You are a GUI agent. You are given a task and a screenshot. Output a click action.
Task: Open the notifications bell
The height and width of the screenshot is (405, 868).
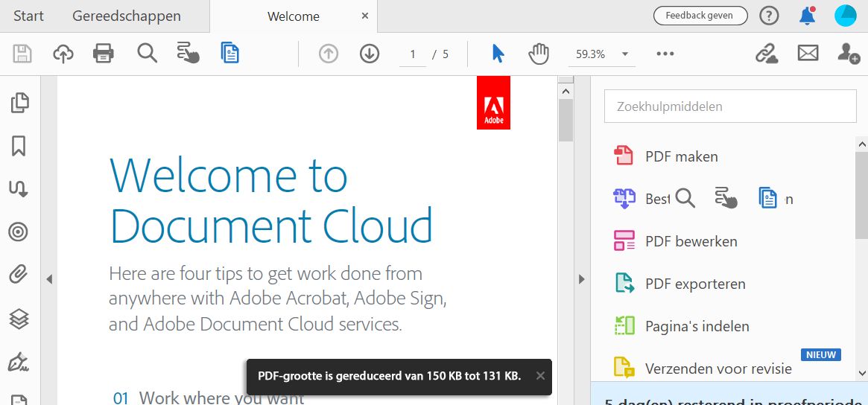click(807, 16)
